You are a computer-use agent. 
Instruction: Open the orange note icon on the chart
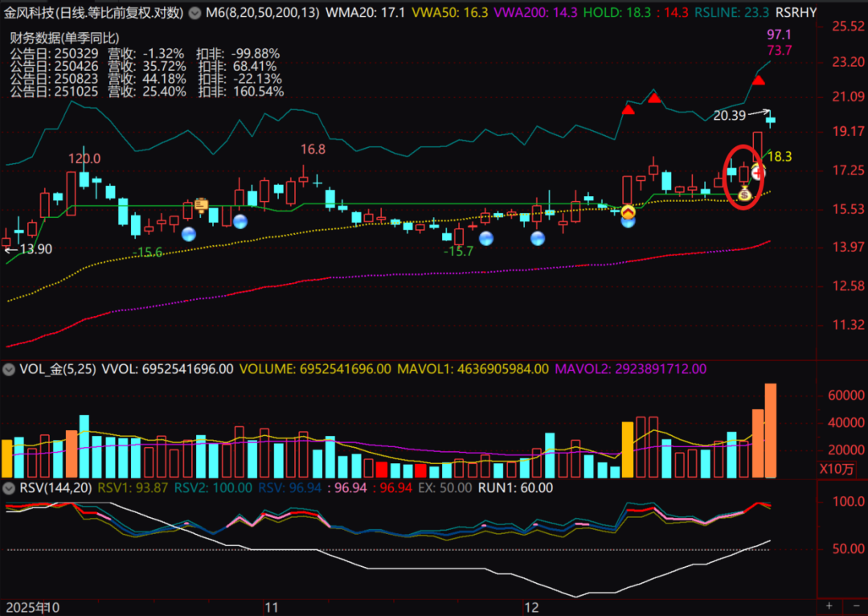tap(201, 205)
